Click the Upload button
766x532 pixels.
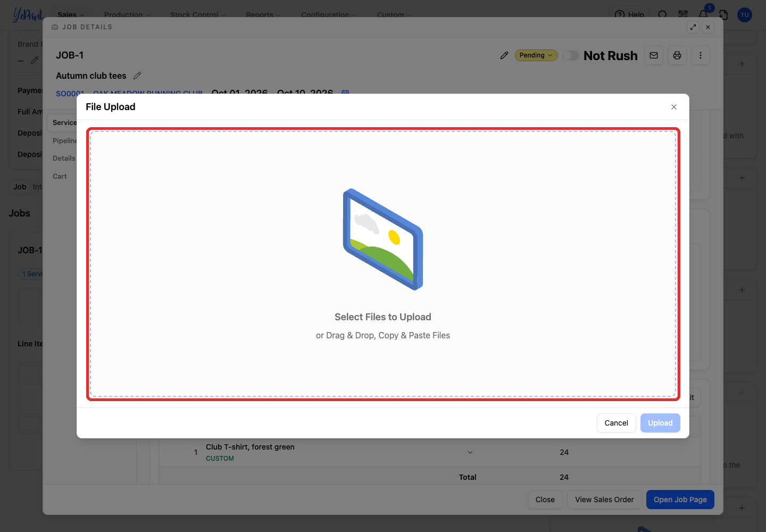pyautogui.click(x=660, y=423)
